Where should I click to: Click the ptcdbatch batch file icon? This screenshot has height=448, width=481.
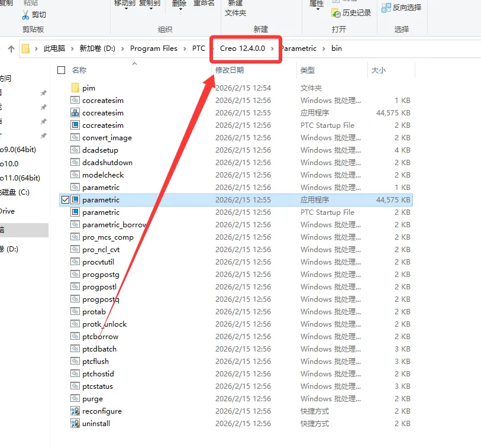click(x=75, y=349)
